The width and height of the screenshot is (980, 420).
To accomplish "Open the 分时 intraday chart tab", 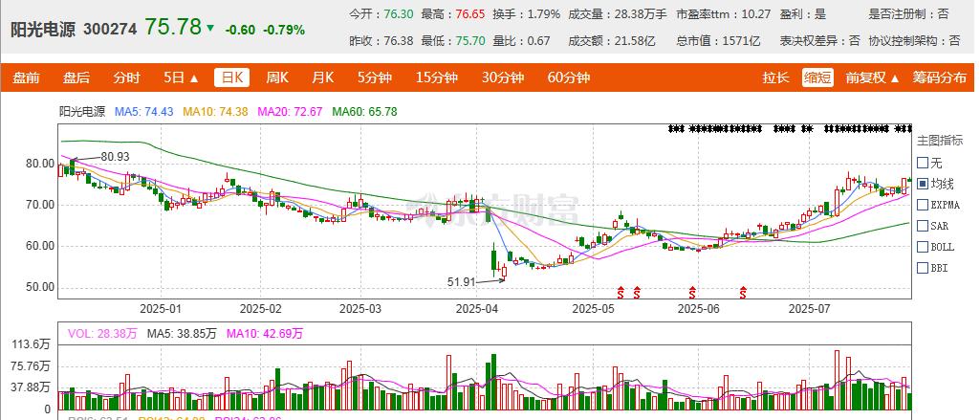I will (x=127, y=78).
